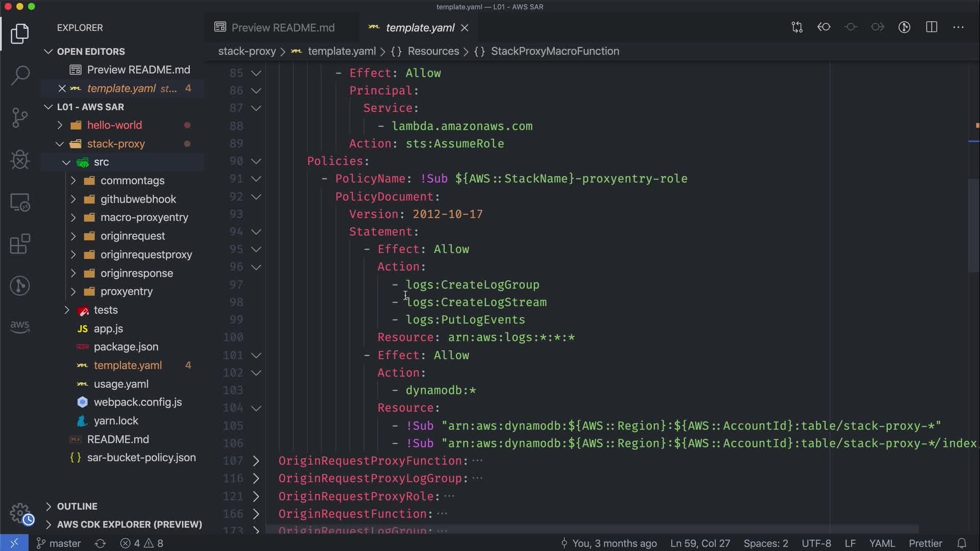Screen dimensions: 980x551
Task: Click the Manage settings gear icon
Action: [20, 512]
